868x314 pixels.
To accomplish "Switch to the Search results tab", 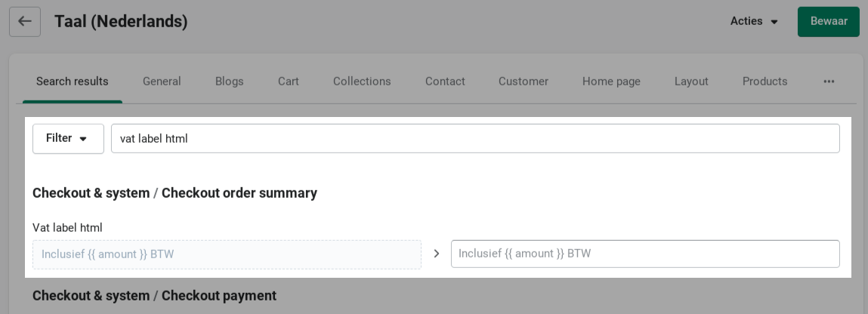I will pyautogui.click(x=73, y=82).
